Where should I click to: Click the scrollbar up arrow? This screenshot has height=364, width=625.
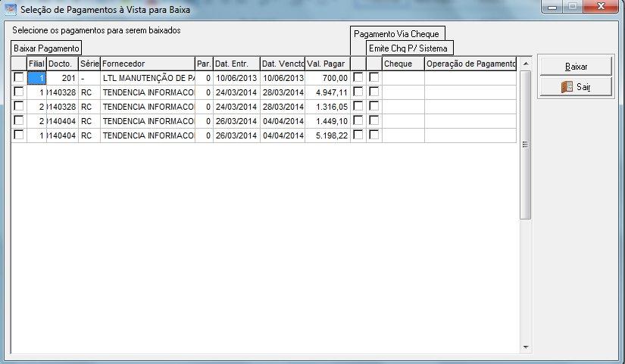(x=525, y=64)
